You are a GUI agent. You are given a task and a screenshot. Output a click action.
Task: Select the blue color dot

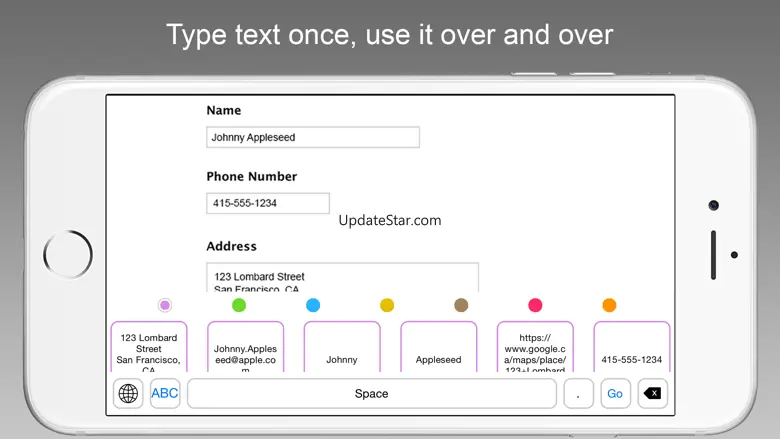[x=313, y=305]
